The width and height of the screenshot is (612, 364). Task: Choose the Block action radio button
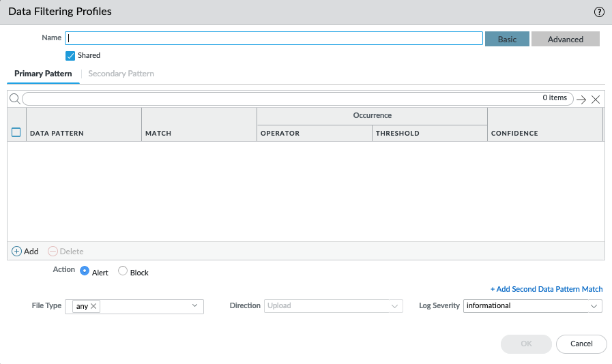[x=123, y=271]
